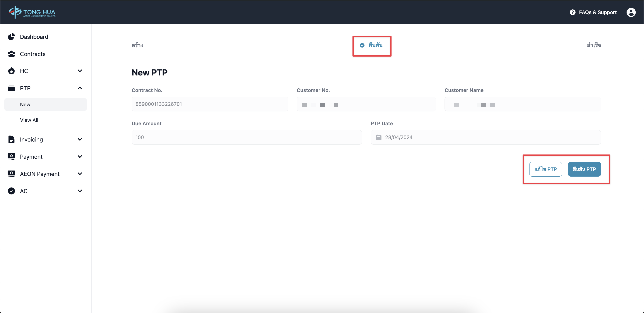Click the Dashboard pie chart icon
This screenshot has width=644, height=313.
coord(11,37)
